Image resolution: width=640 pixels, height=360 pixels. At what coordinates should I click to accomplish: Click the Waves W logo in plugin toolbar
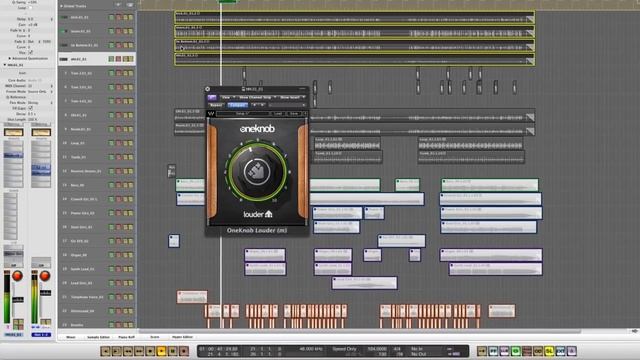pos(211,114)
